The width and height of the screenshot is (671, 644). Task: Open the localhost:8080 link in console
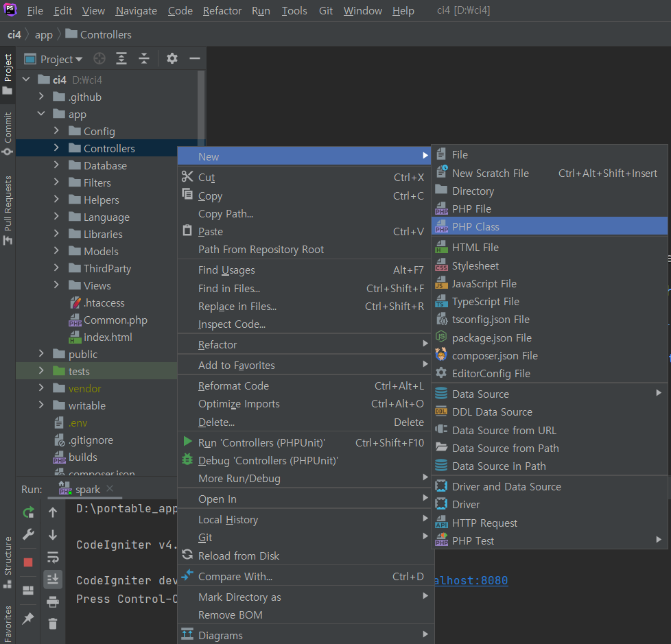tap(471, 580)
